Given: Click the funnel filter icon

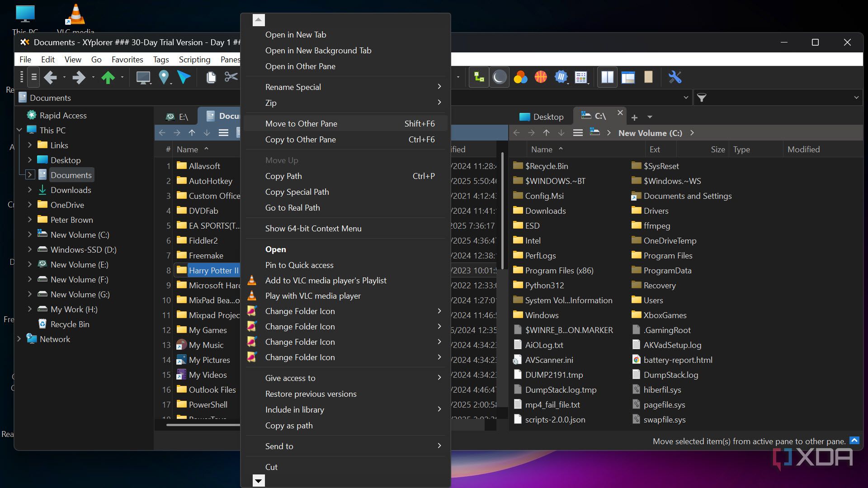Looking at the screenshot, I should tap(702, 98).
